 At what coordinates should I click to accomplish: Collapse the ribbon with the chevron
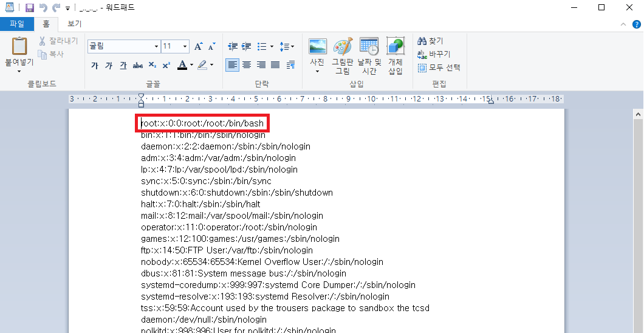[623, 24]
